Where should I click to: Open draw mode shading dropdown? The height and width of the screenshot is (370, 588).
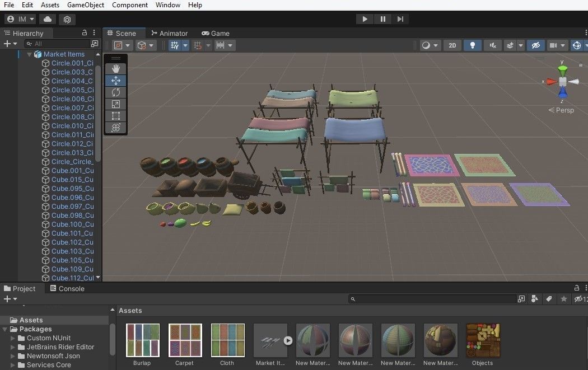430,45
